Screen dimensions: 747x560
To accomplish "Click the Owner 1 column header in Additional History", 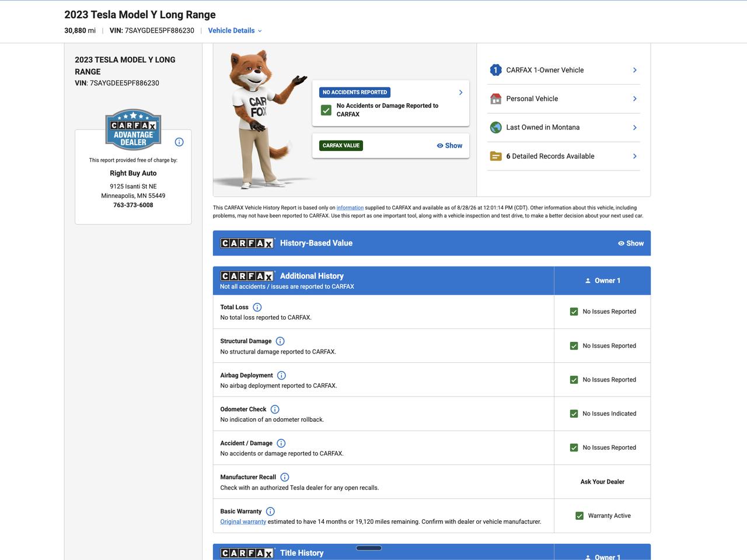I will (x=602, y=281).
